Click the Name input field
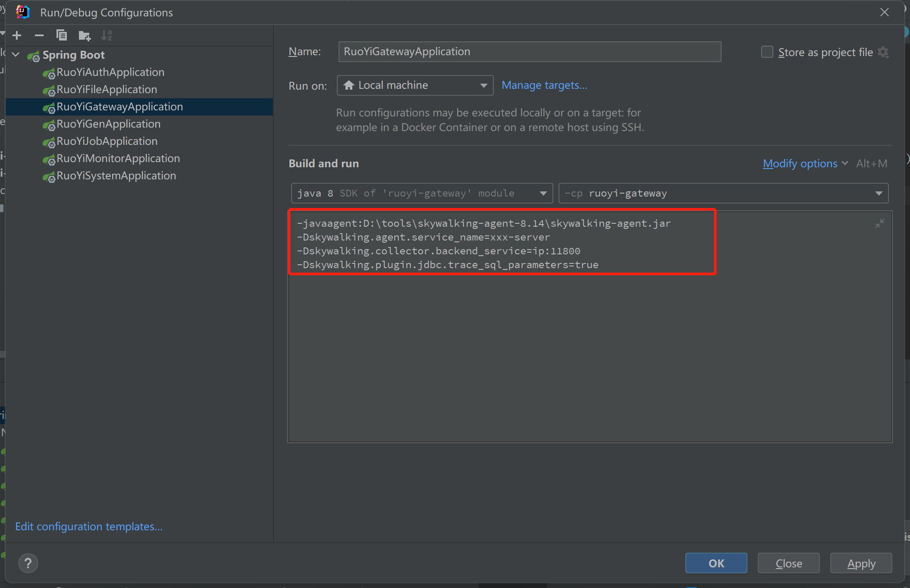The height and width of the screenshot is (588, 910). point(530,52)
